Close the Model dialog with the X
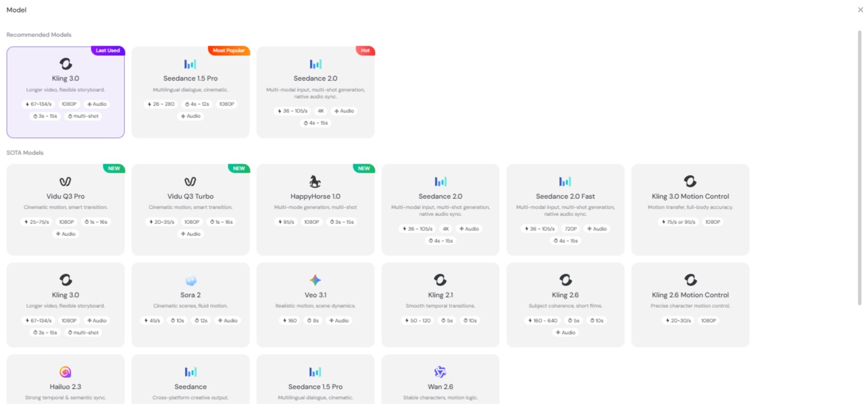The height and width of the screenshot is (411, 868). [861, 10]
